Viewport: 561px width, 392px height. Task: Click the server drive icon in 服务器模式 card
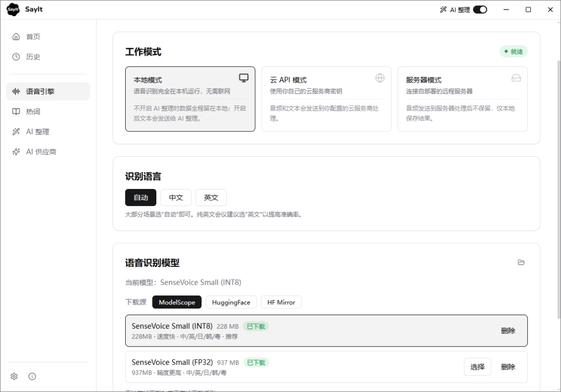[516, 78]
